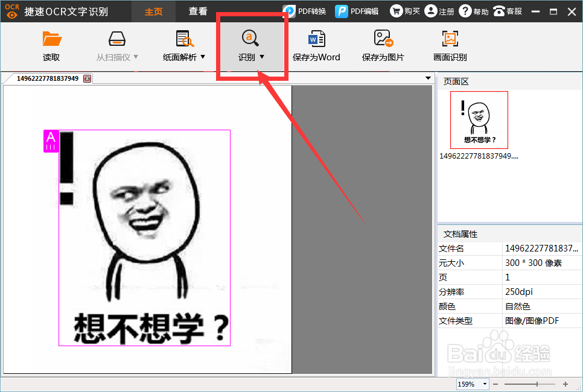Click thumbnail filename 14962227781837949....

pyautogui.click(x=479, y=156)
